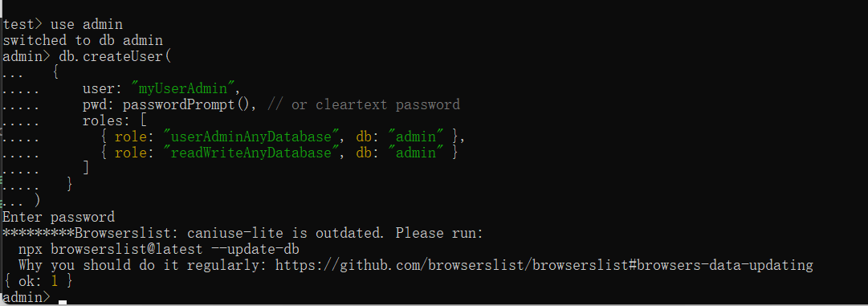Click the "Enter password" prompt line
Image resolution: width=868 pixels, height=306 pixels.
pyautogui.click(x=59, y=217)
